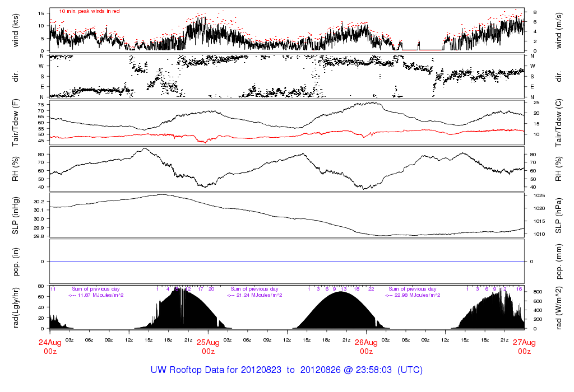
Task: Click the "rad(Lgly/hr)" axis label
Action: (x=16, y=307)
